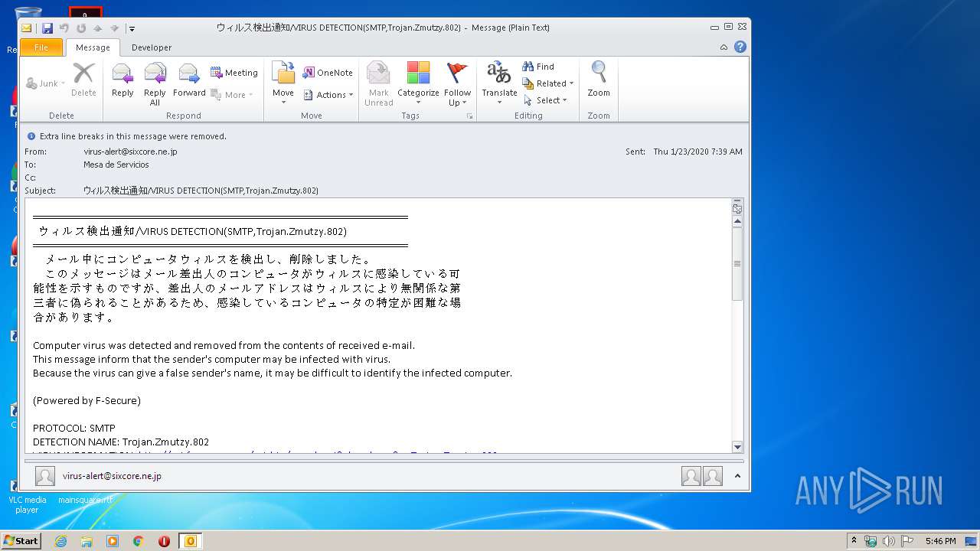Open Google Chrome from the taskbar
Screen dimensions: 980x551
pyautogui.click(x=139, y=541)
